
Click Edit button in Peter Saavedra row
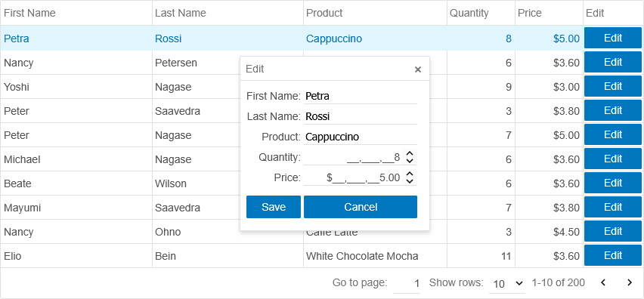click(x=613, y=110)
